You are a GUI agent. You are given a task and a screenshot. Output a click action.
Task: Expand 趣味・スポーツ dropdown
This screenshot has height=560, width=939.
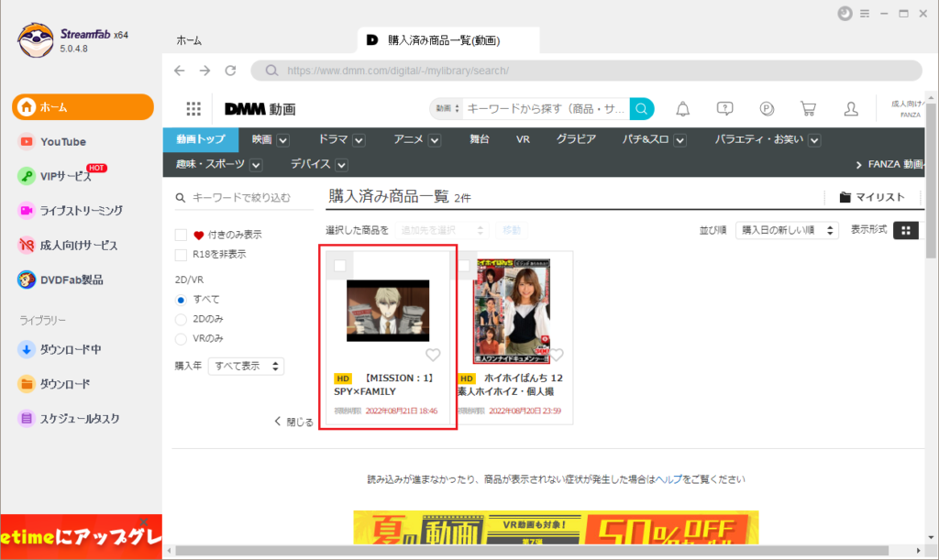(256, 165)
